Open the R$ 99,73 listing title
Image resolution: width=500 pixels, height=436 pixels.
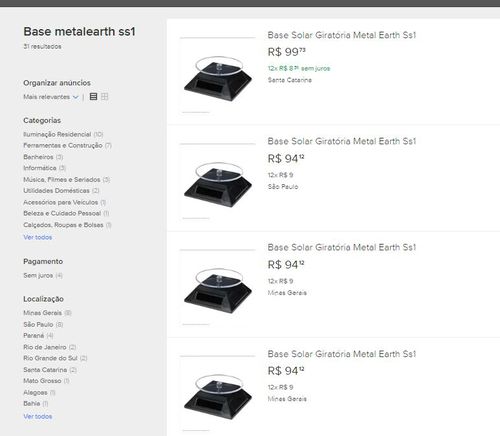pos(342,35)
